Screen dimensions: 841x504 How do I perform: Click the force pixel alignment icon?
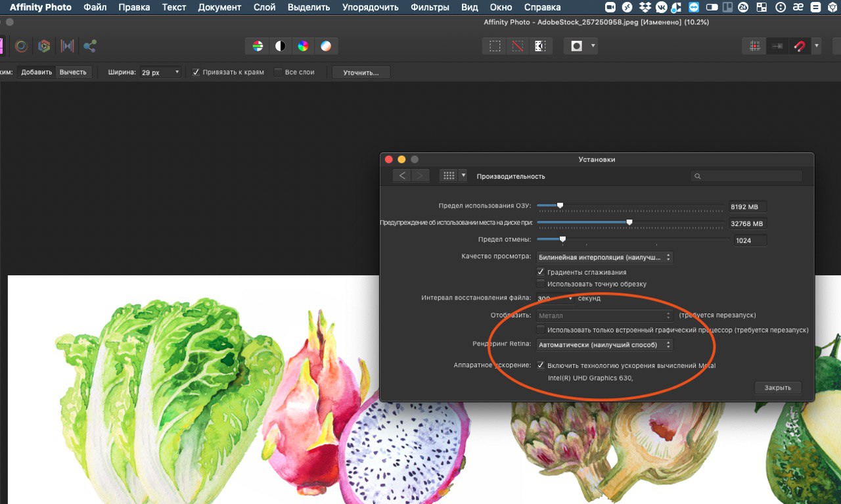click(x=777, y=46)
